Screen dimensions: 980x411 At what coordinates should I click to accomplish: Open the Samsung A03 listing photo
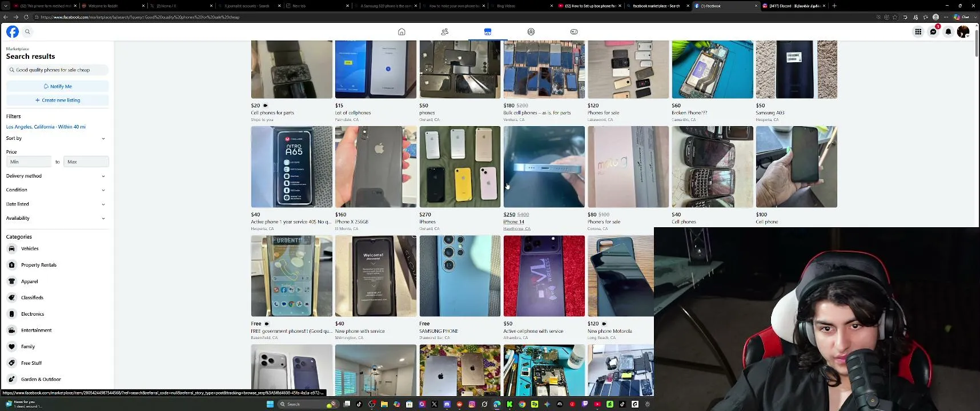click(797, 69)
